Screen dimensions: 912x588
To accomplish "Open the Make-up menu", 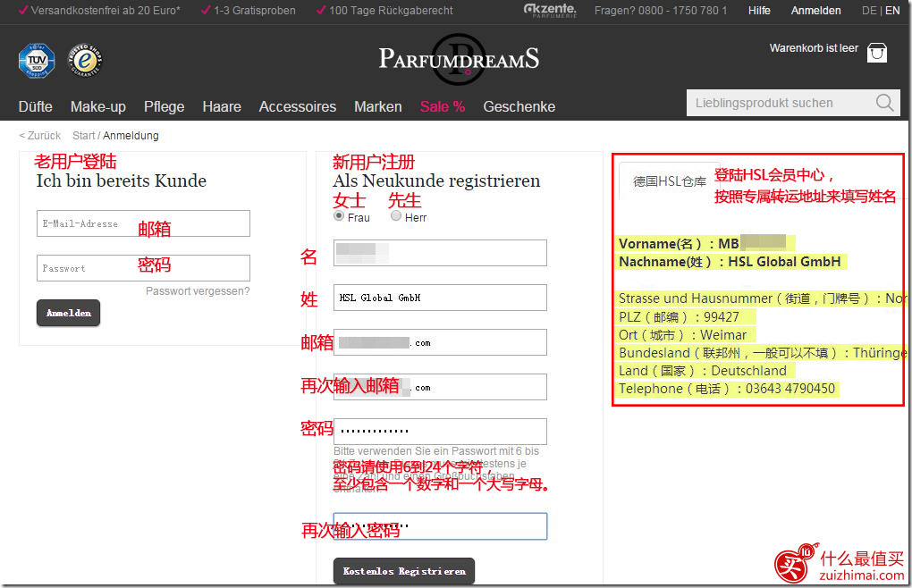I will (x=98, y=107).
